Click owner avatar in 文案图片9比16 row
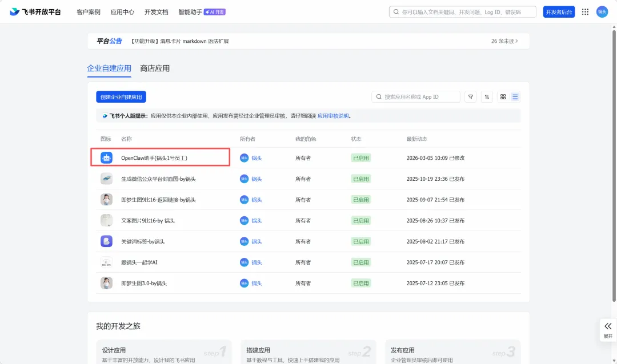Viewport: 617px width, 364px height. 245,221
